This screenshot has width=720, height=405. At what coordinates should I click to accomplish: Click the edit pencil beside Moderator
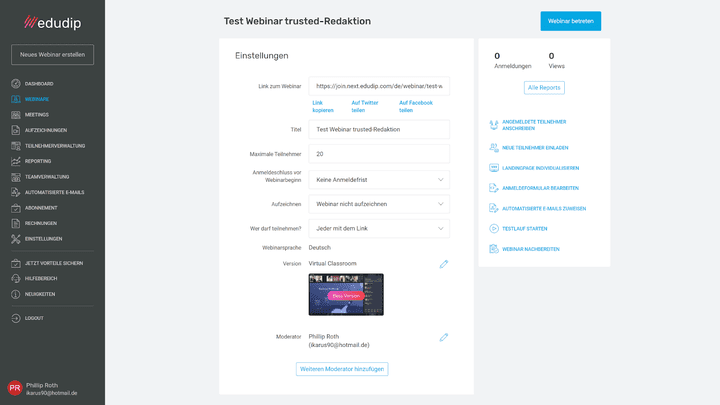coord(444,337)
